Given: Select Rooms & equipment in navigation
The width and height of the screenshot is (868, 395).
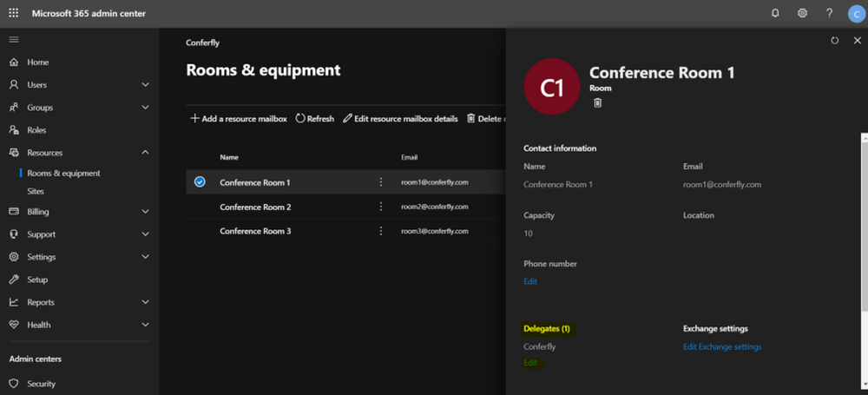Looking at the screenshot, I should [x=63, y=173].
